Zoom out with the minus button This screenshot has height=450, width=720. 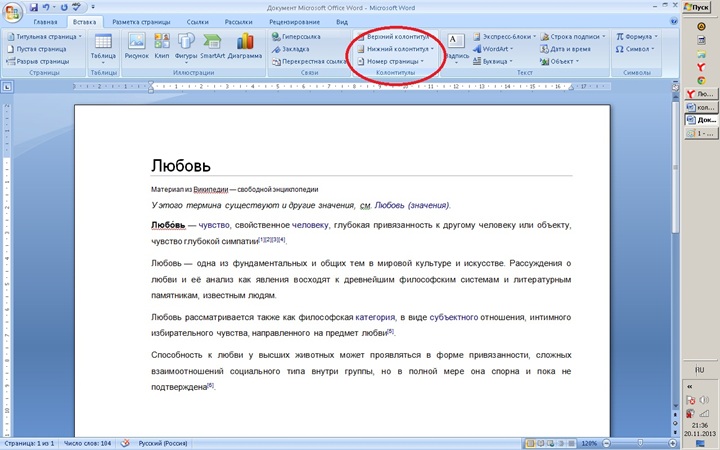(607, 444)
